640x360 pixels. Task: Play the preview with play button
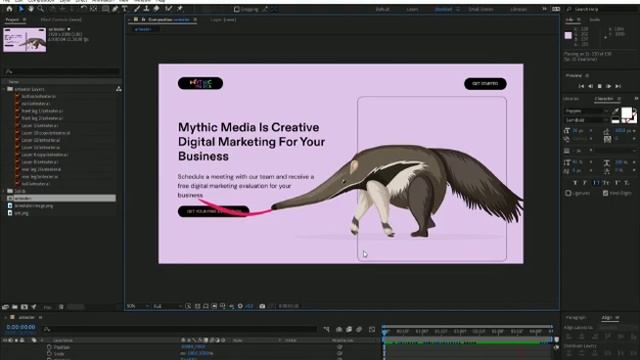tap(609, 86)
